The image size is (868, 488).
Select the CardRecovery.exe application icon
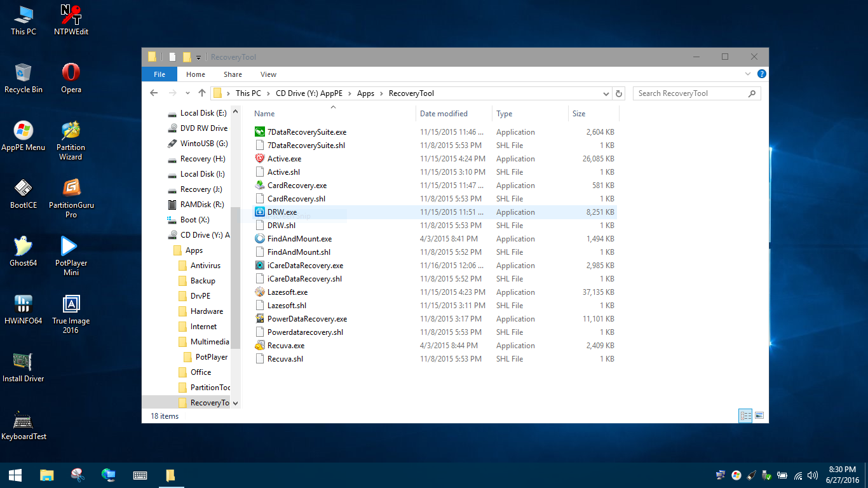click(259, 186)
